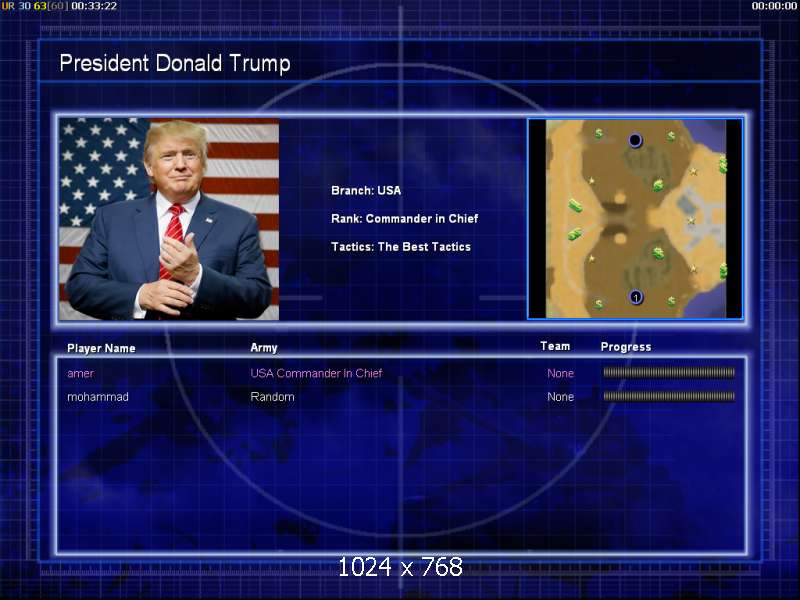
Task: Click the portrait image with the flag background
Action: pos(169,219)
